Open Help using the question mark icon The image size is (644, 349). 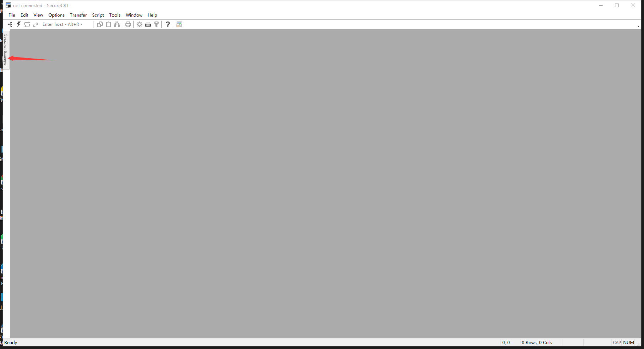click(167, 24)
